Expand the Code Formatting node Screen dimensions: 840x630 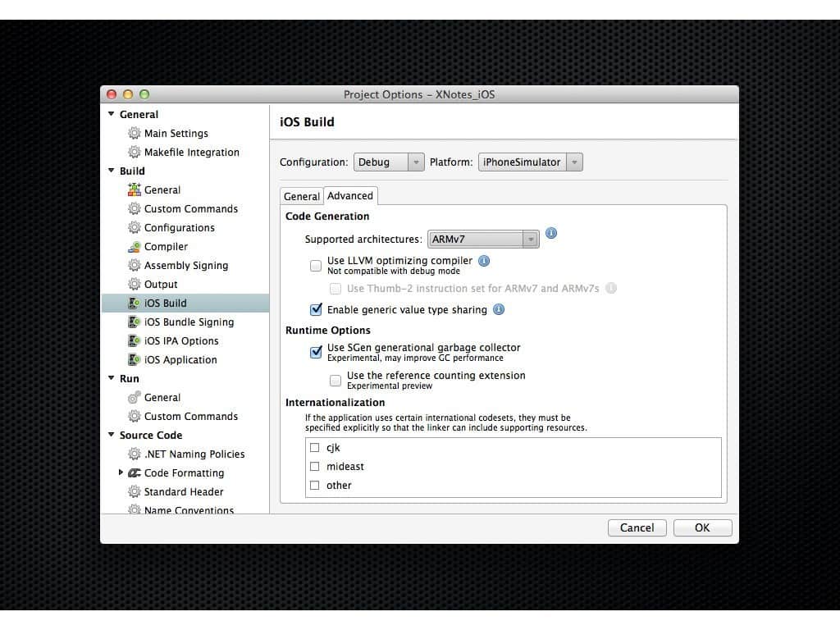pos(121,472)
